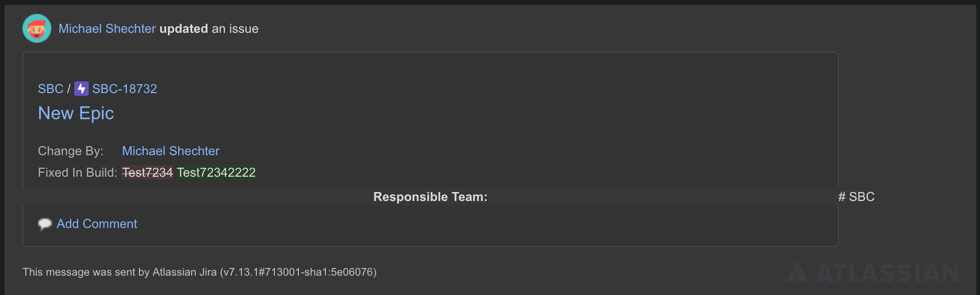980x295 pixels.
Task: Click the Add Comment link
Action: [97, 223]
